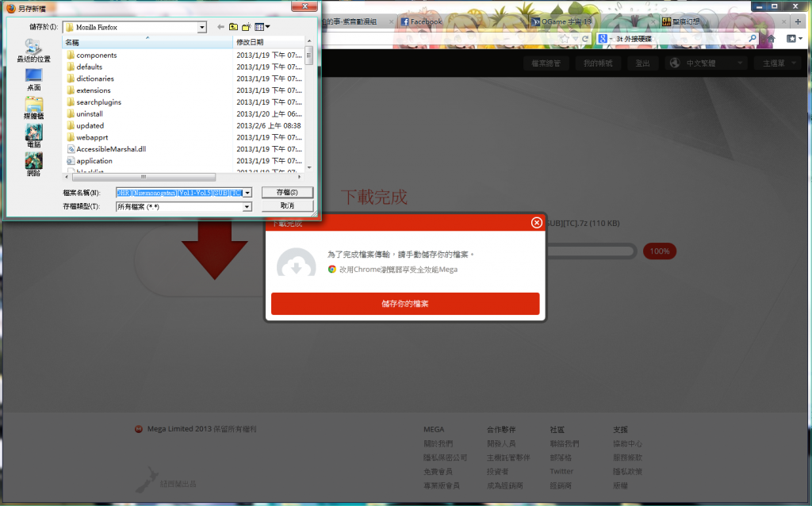Screen dimensions: 812x506
Task: Click the Up One Level folder icon
Action: (233, 27)
